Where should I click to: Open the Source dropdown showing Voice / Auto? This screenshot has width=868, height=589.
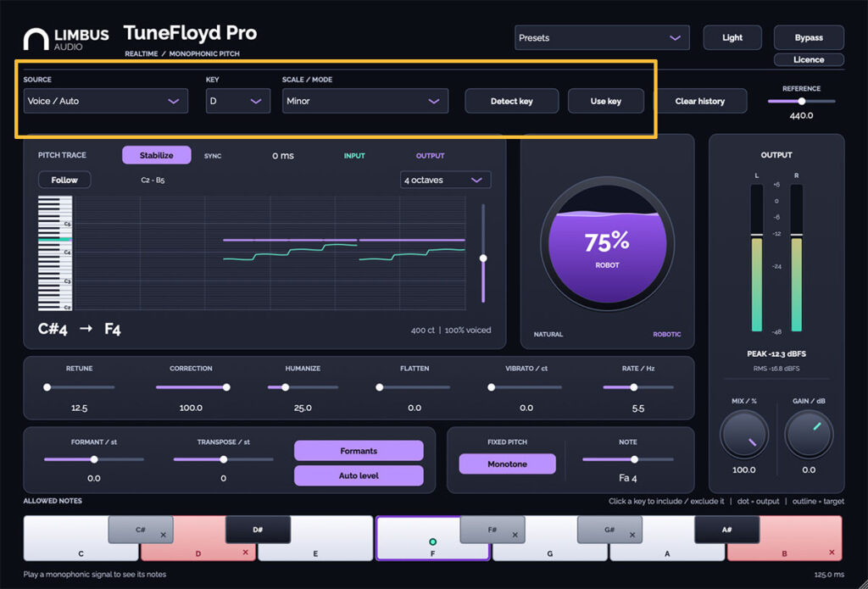click(x=106, y=102)
